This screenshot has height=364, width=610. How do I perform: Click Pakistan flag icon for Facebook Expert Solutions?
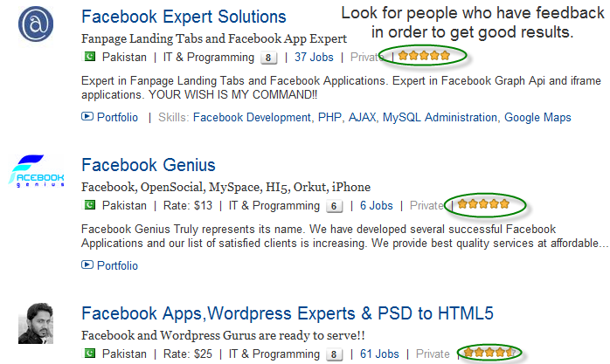[88, 57]
